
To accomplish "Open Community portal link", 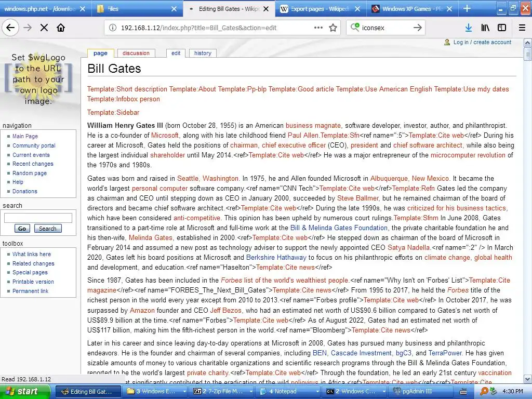I will (x=34, y=145).
